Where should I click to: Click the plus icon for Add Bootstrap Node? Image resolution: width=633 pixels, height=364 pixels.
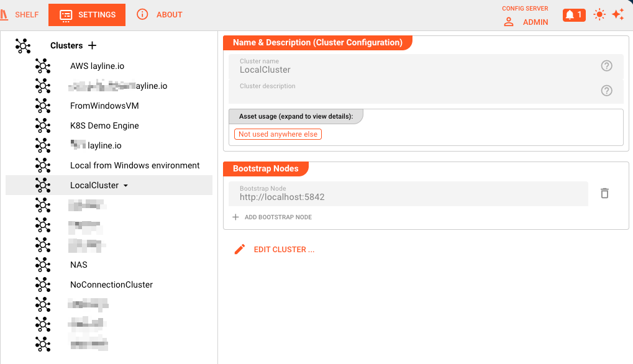(236, 217)
